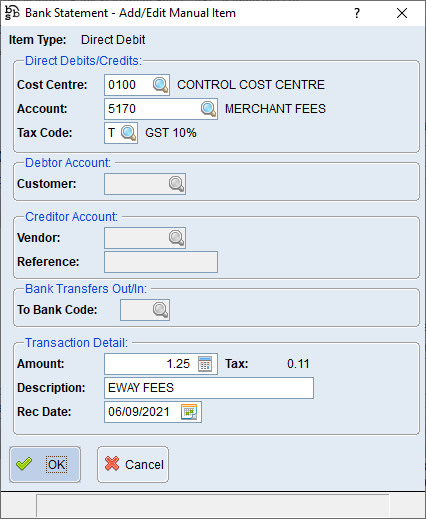Confirm with the OK button

point(45,464)
